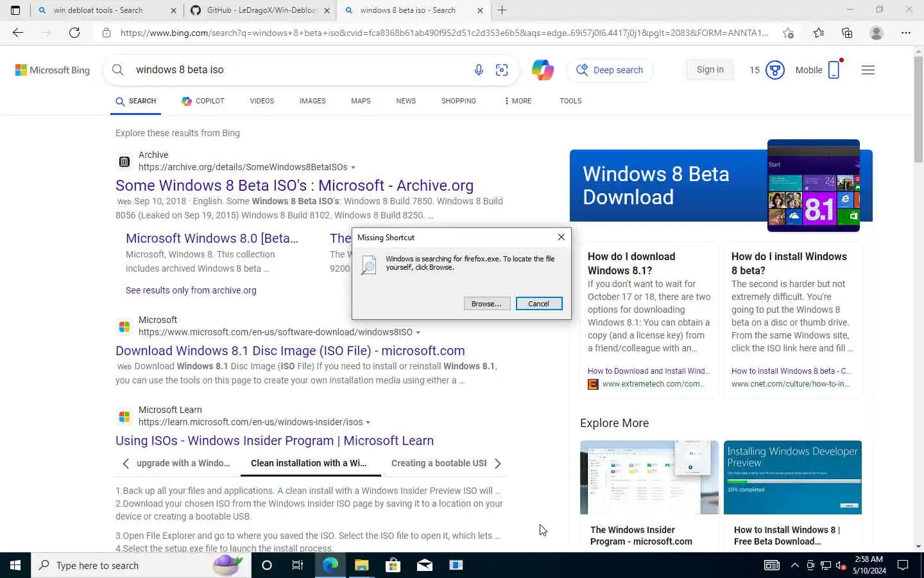Open Windows Start button
Screen dimensions: 924x578
pos(15,565)
